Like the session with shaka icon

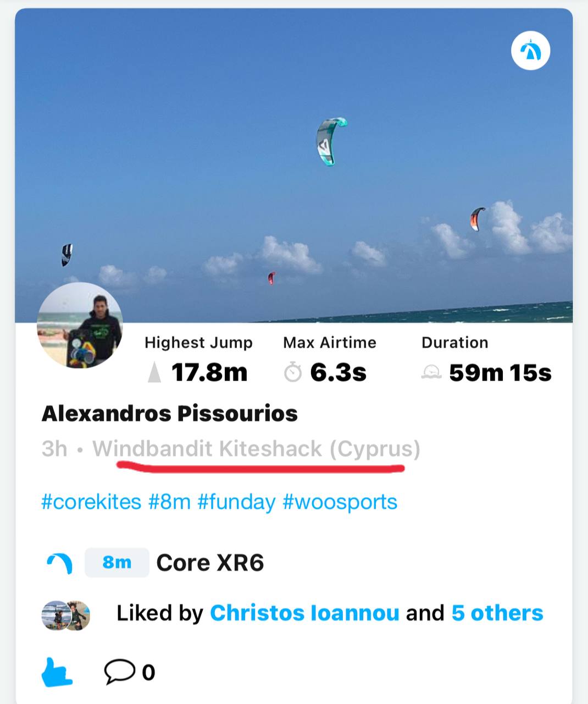click(x=57, y=672)
